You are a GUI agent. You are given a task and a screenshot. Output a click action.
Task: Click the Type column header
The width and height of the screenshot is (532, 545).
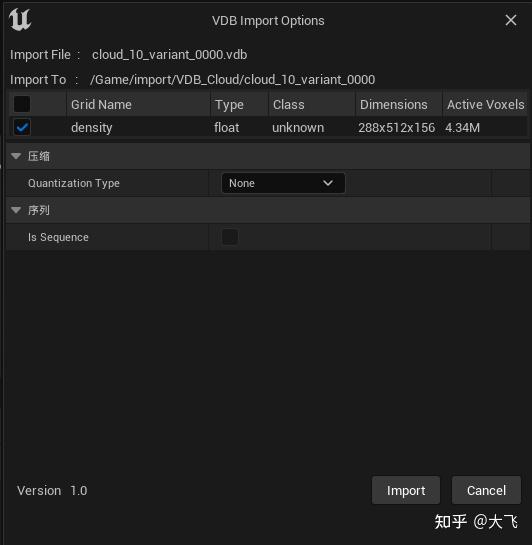point(239,104)
